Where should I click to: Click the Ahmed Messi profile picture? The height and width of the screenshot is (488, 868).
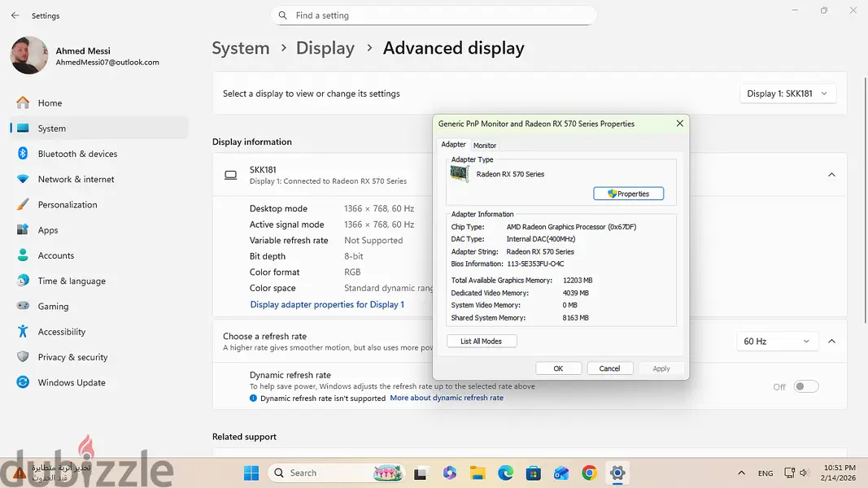(x=29, y=55)
